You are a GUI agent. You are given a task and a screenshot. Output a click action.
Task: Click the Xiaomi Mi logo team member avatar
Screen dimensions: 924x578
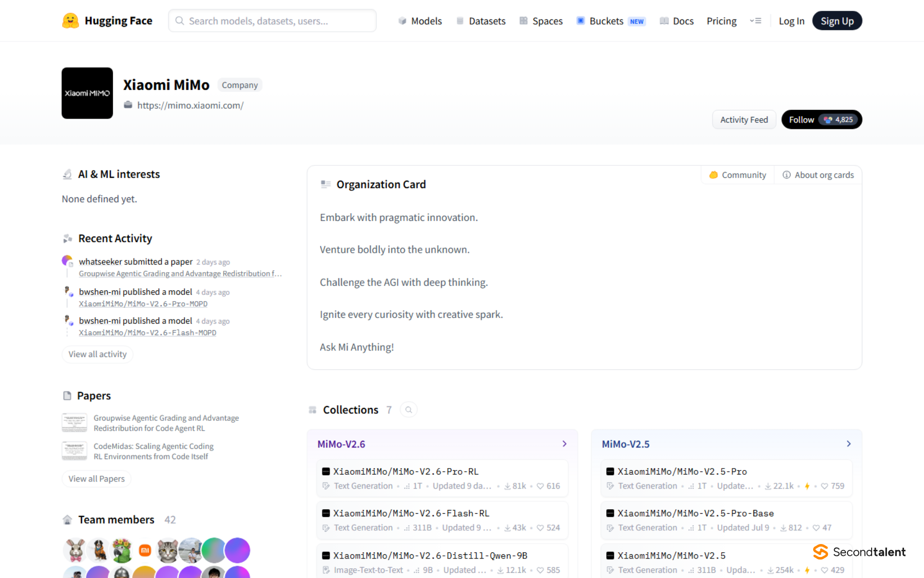145,550
